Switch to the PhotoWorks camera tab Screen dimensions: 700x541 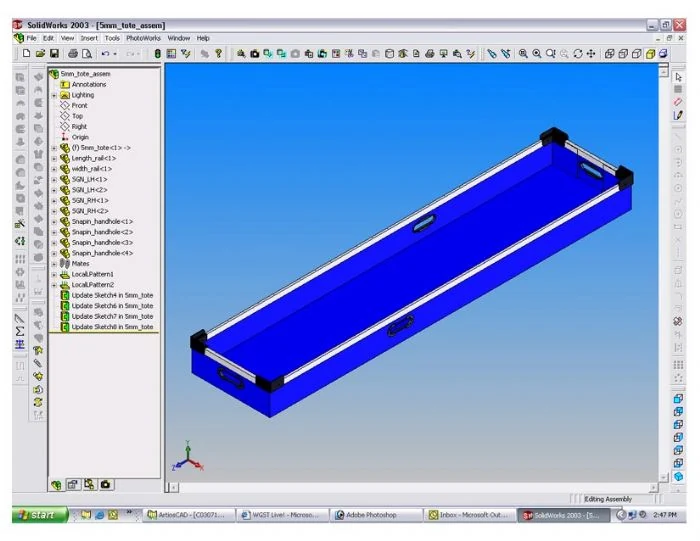click(x=106, y=484)
